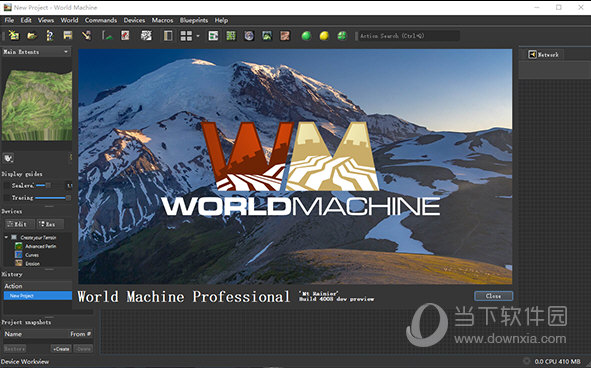Click the preview options icon below thumbnail
This screenshot has width=591, height=368.
pos(8,158)
